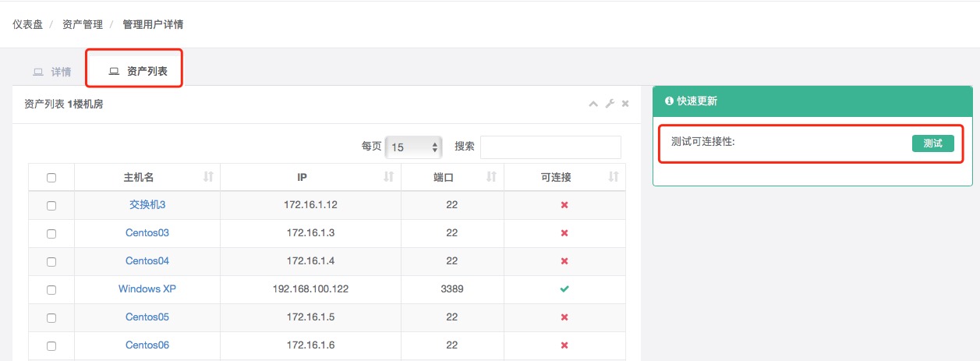
Task: Sort table by 端口 column arrows
Action: (491, 177)
